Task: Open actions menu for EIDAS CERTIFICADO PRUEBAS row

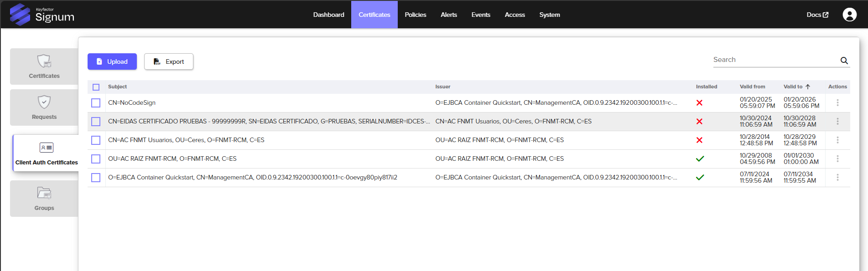Action: pos(837,122)
